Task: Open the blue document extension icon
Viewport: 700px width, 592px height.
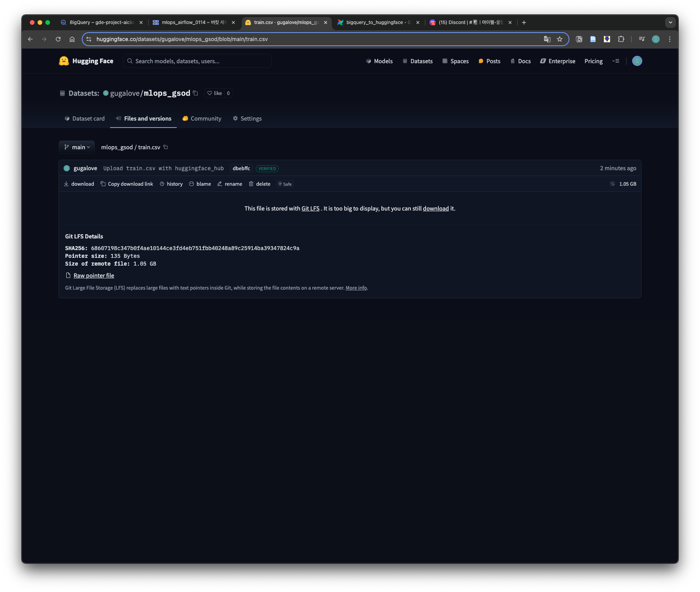Action: (593, 39)
